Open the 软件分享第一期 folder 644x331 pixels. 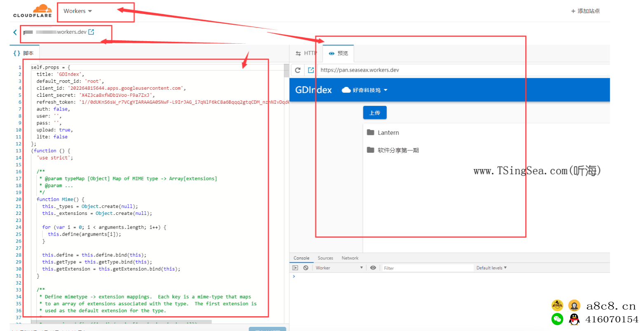[398, 150]
